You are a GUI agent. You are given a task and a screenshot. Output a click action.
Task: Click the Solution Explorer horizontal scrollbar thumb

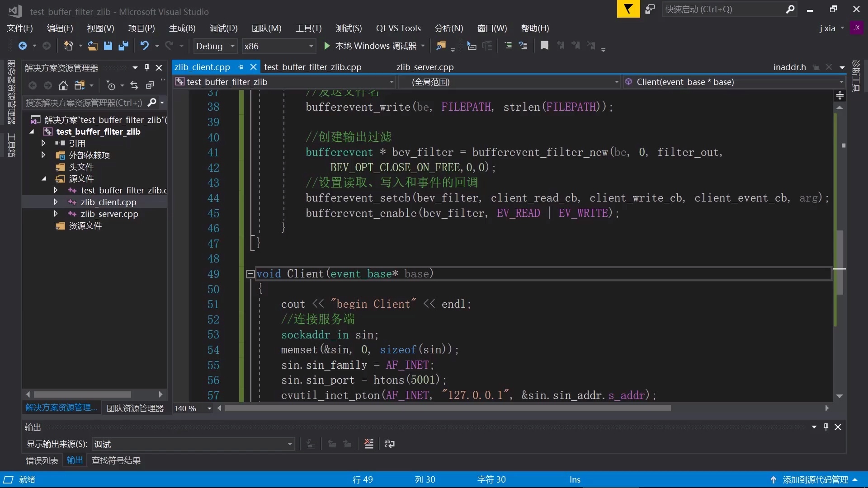tap(82, 394)
